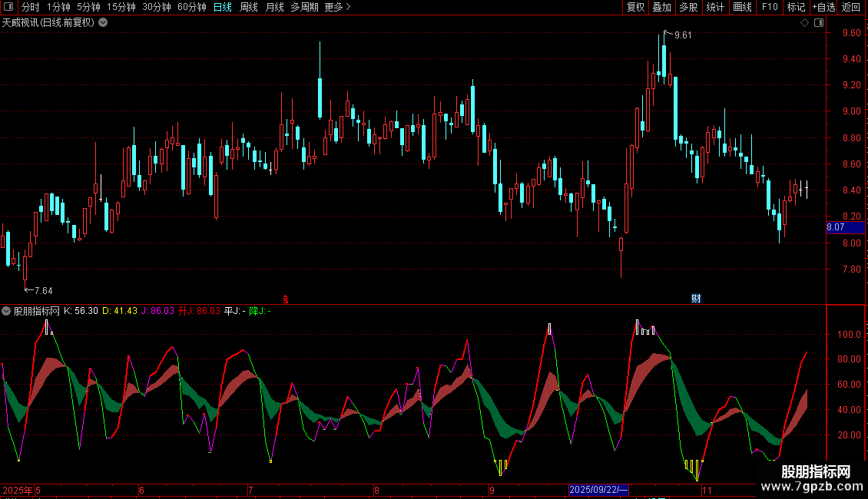Viewport: 868px width, 499px height.
Task: Click the 7.64 low price label
Action: point(43,291)
